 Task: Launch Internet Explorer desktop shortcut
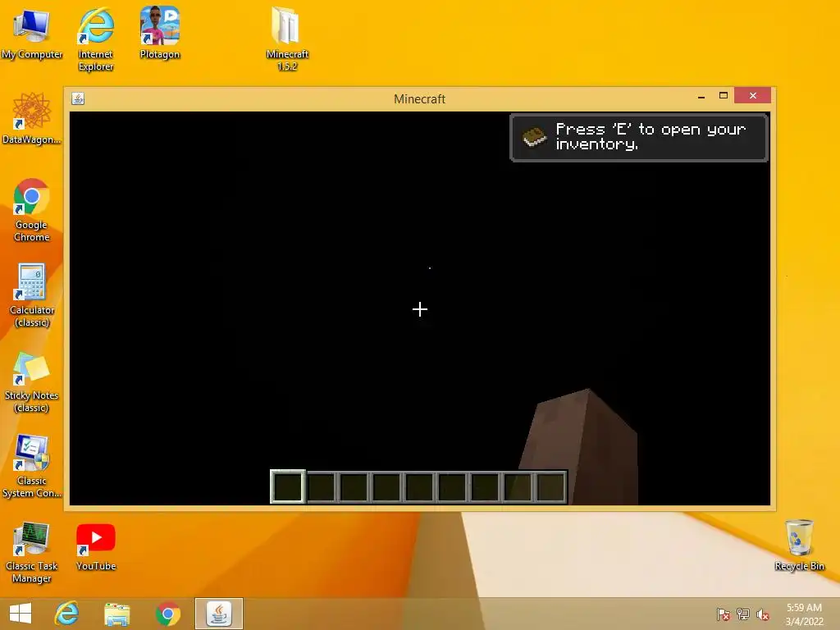tap(96, 39)
